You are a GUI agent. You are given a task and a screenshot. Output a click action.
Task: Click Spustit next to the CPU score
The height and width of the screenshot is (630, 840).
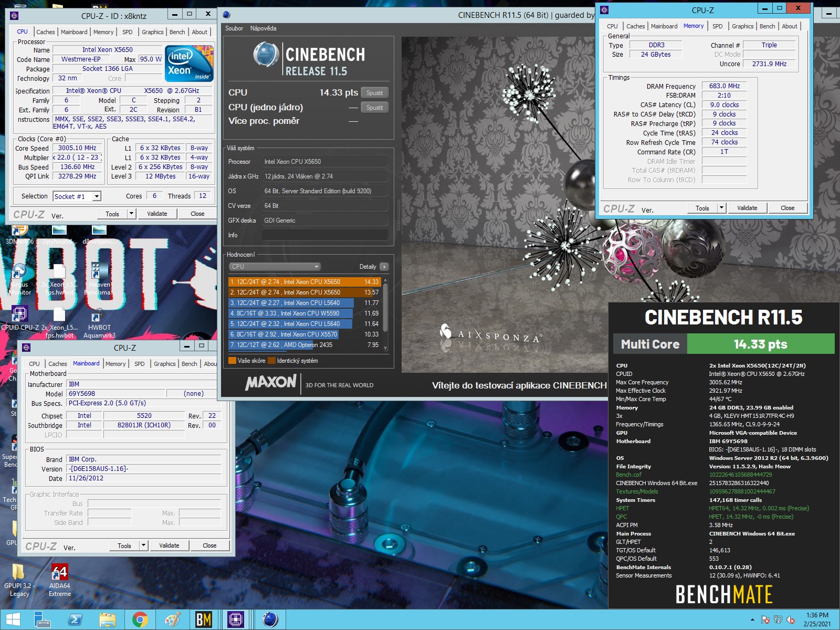pos(375,93)
